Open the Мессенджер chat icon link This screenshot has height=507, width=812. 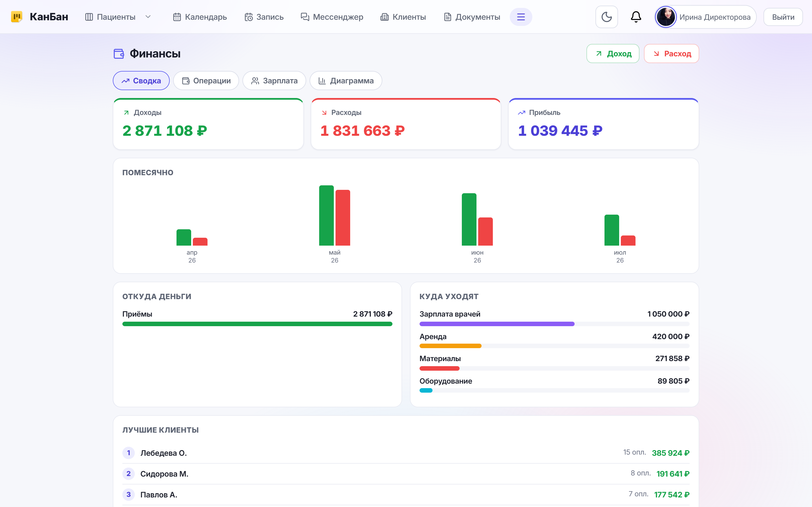tap(305, 17)
